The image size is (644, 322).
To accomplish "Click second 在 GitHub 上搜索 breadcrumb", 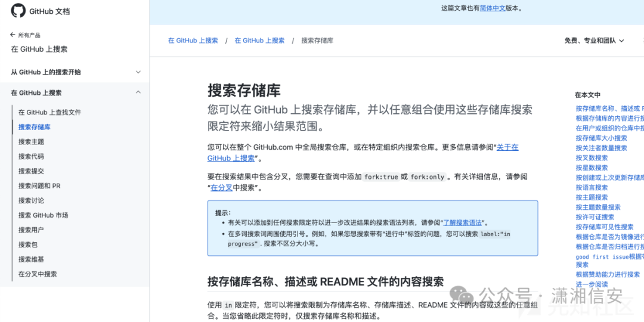I will (259, 41).
